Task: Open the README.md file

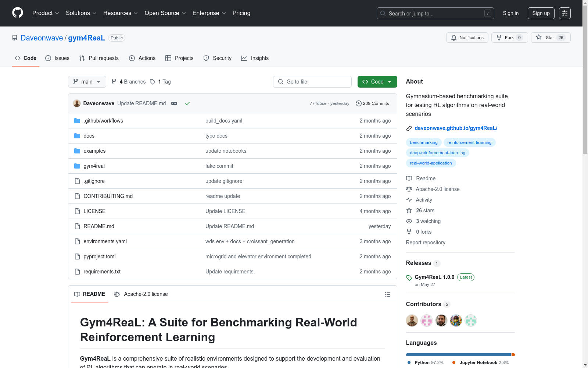Action: (x=99, y=226)
